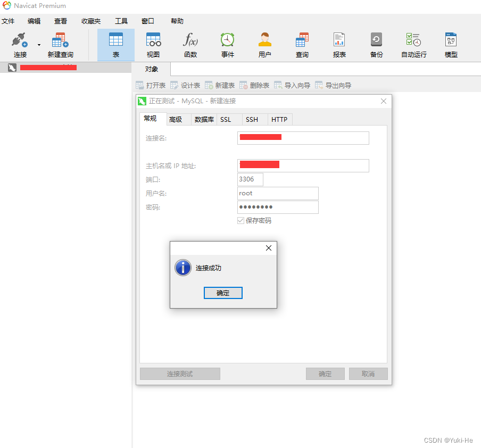Select the MySQL connection in sidebar
Screen dimensions: 481x448
click(65, 68)
